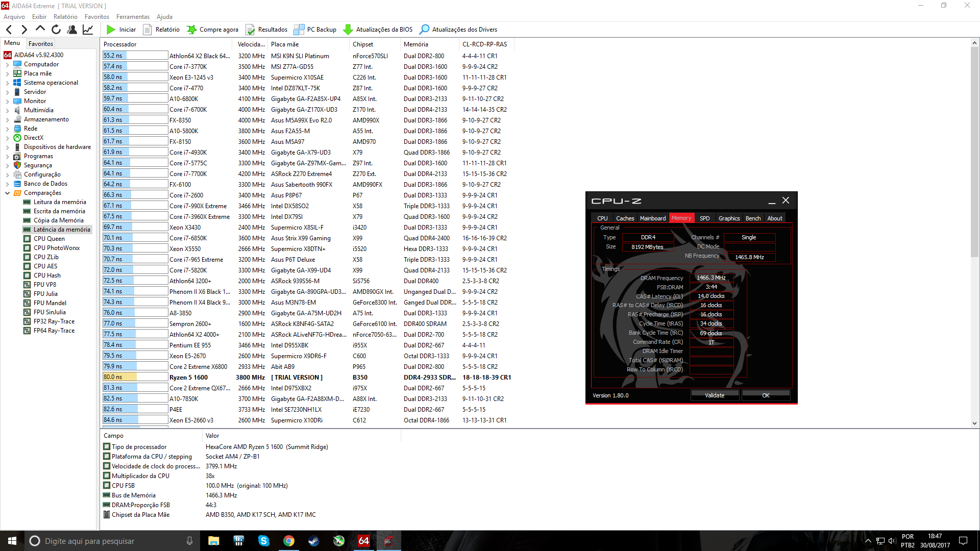This screenshot has height=551, width=980.
Task: Click the Validate button in CPU-Z
Action: 715,395
